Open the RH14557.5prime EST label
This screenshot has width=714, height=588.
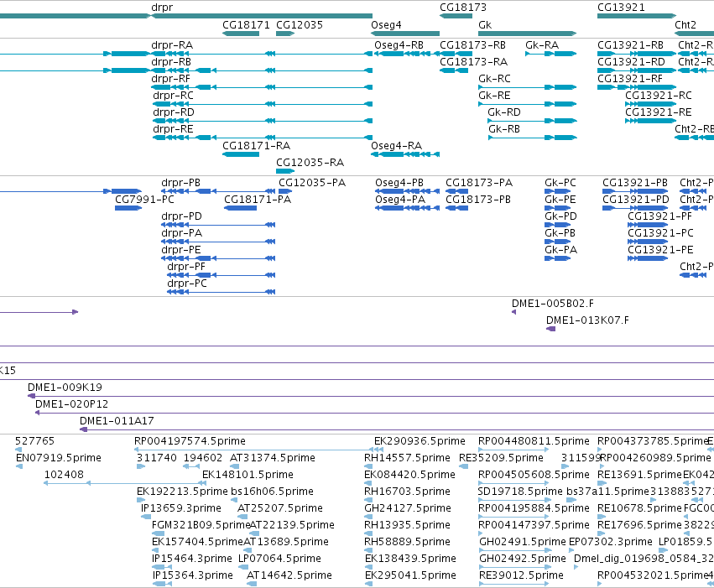pos(407,458)
